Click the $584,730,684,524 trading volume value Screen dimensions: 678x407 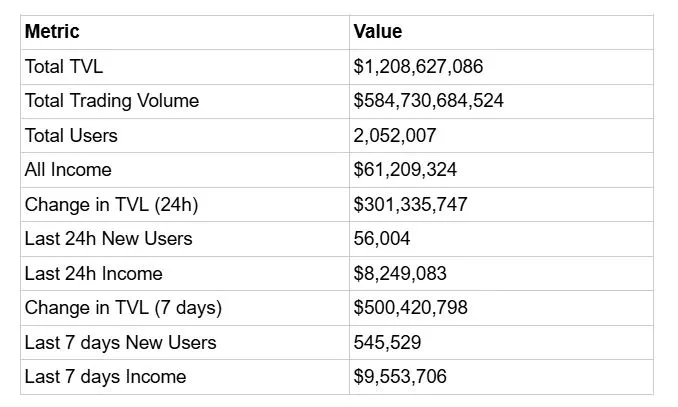429,101
